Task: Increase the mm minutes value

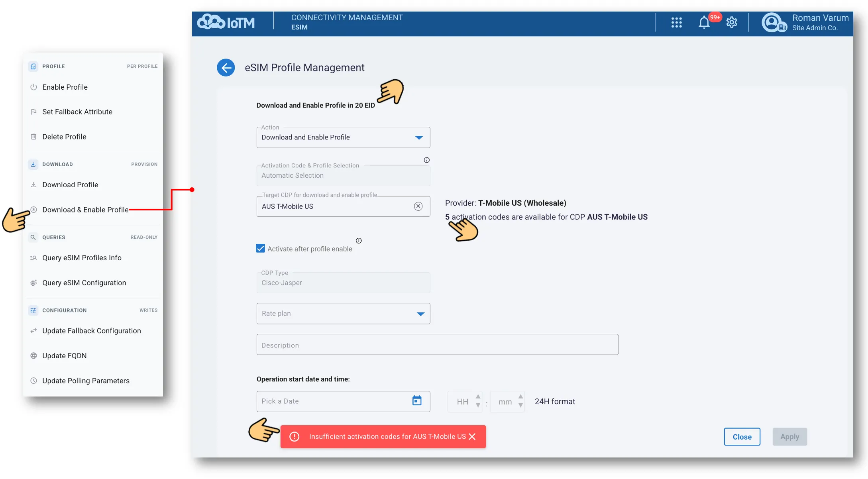Action: tap(520, 397)
